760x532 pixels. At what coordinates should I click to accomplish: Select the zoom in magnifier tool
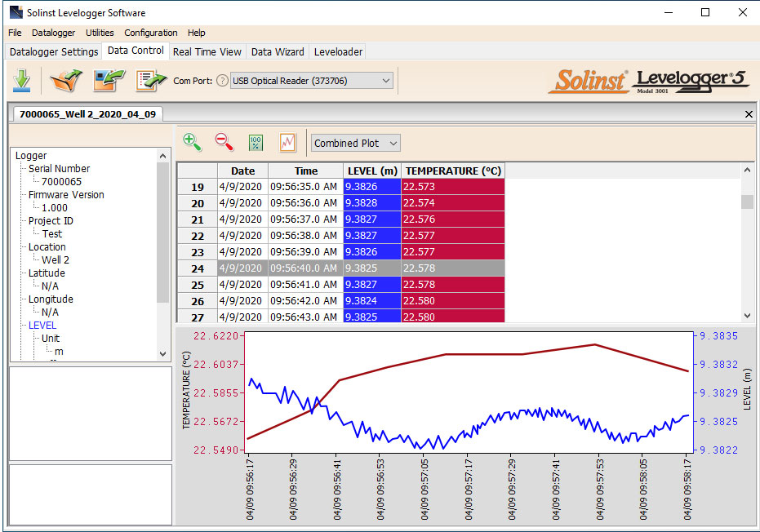(193, 142)
